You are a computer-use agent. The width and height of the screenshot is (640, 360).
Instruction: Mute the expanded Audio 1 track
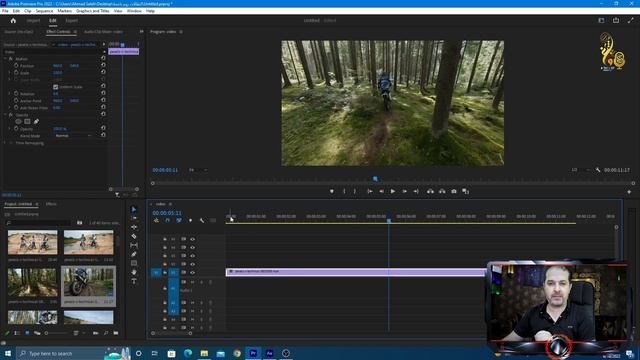pyautogui.click(x=192, y=282)
